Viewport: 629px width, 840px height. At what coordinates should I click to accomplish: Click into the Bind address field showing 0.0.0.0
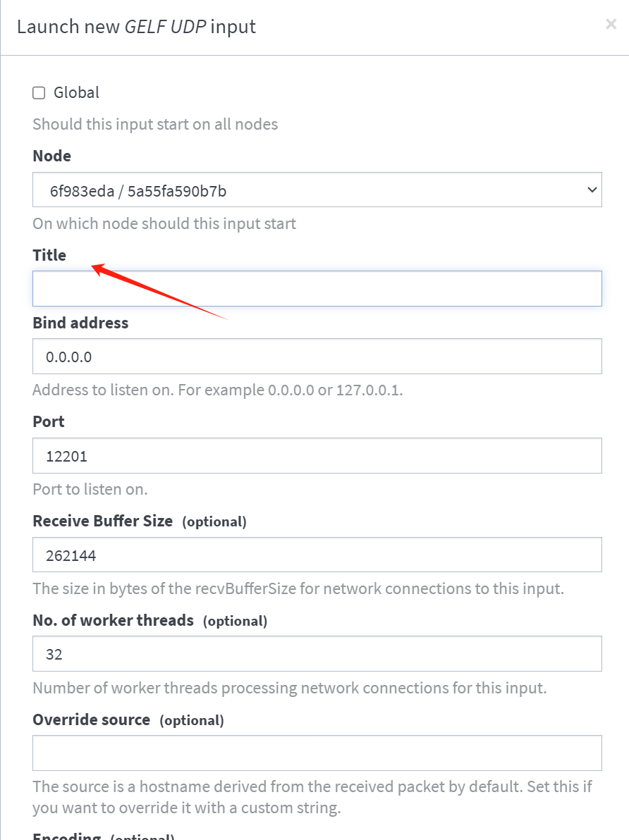click(x=317, y=357)
